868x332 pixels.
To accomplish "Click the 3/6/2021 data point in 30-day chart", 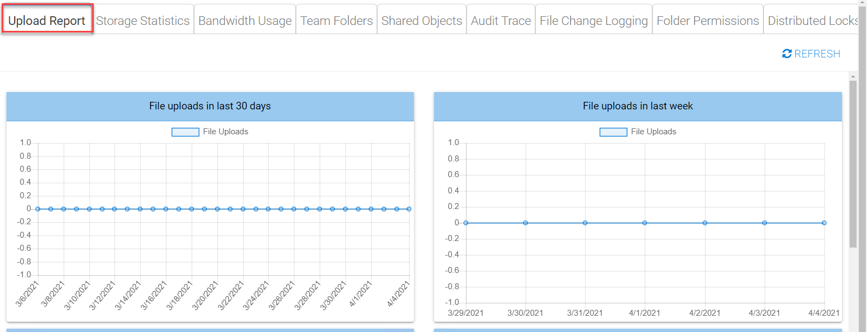I will click(38, 209).
